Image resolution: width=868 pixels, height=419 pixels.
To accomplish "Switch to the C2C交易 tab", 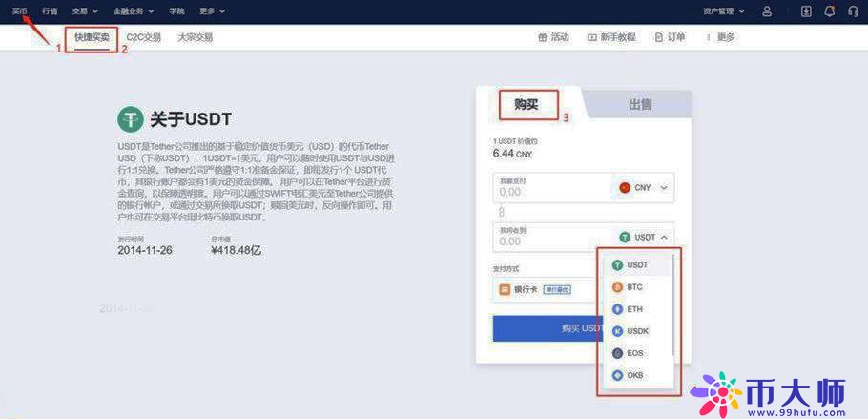I will [x=143, y=37].
